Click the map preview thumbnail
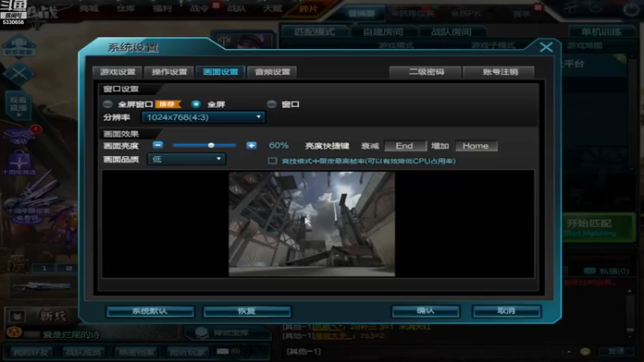Image resolution: width=644 pixels, height=362 pixels. pos(312,224)
